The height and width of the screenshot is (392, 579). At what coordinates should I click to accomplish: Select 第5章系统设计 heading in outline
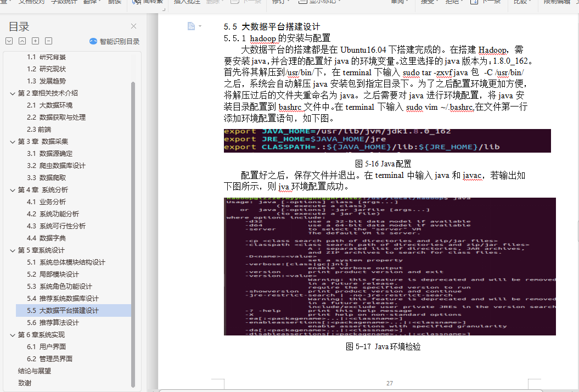click(x=41, y=250)
